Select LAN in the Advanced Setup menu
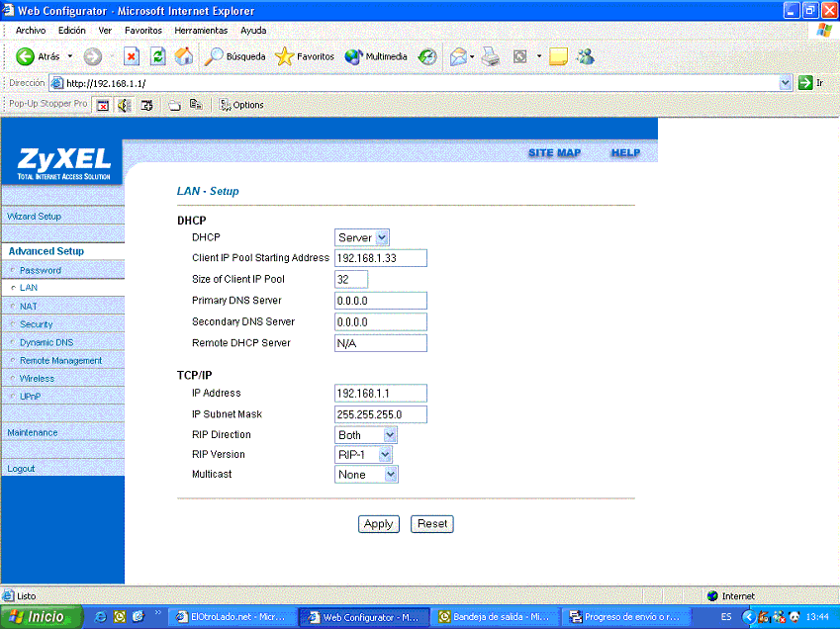 (29, 288)
